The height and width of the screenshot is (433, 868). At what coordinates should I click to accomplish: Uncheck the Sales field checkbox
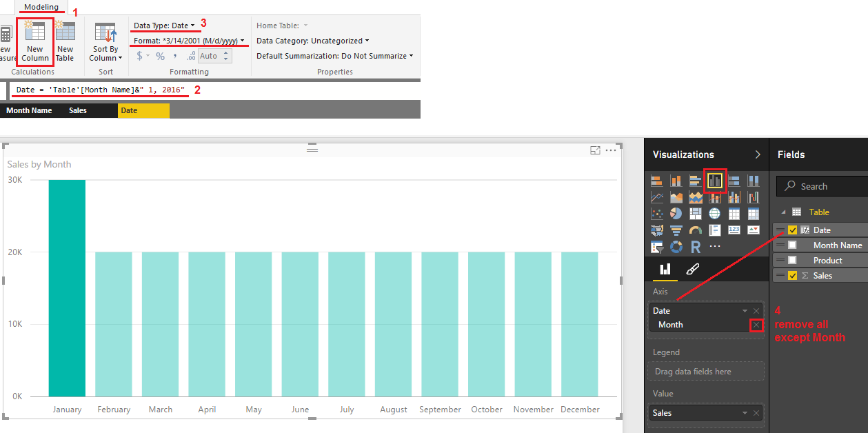(792, 276)
